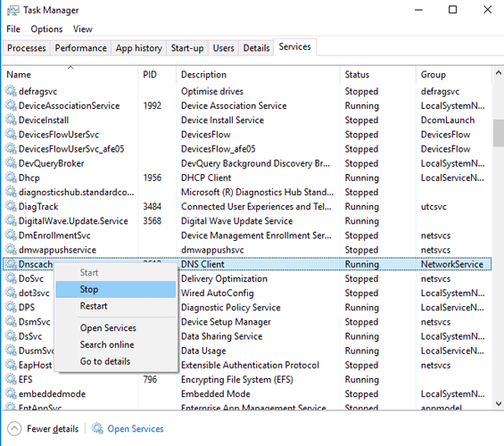Click the Encrypting File System (EFS) description

click(237, 379)
